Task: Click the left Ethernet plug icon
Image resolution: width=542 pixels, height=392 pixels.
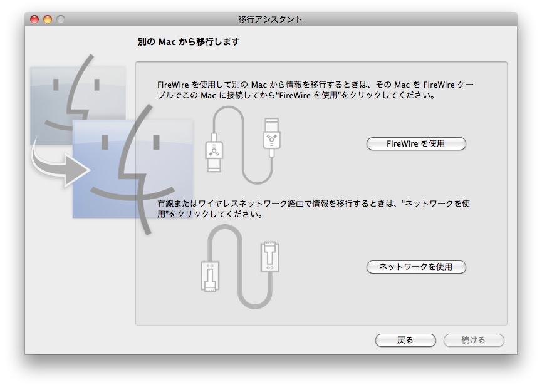Action: point(209,276)
